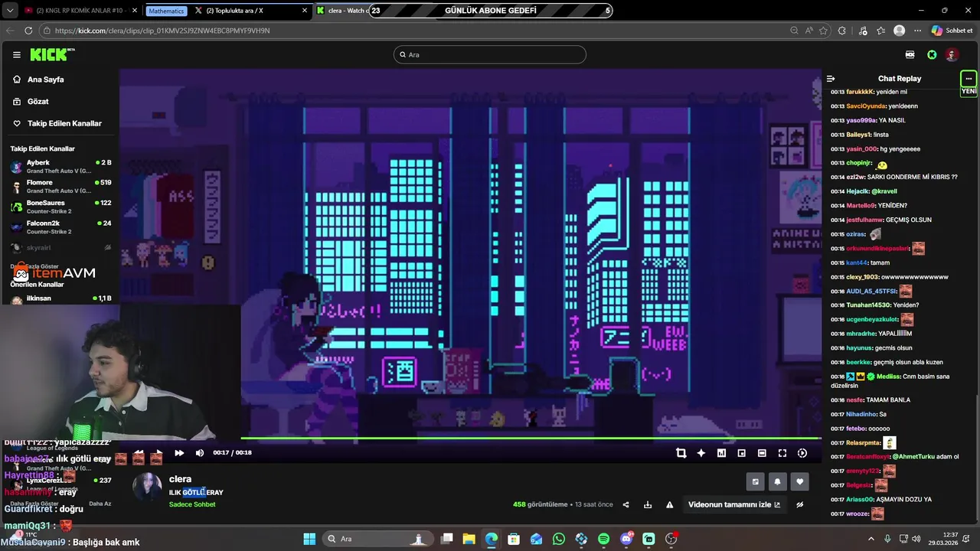Report the clip with the warning icon
This screenshot has height=551, width=980.
[670, 504]
